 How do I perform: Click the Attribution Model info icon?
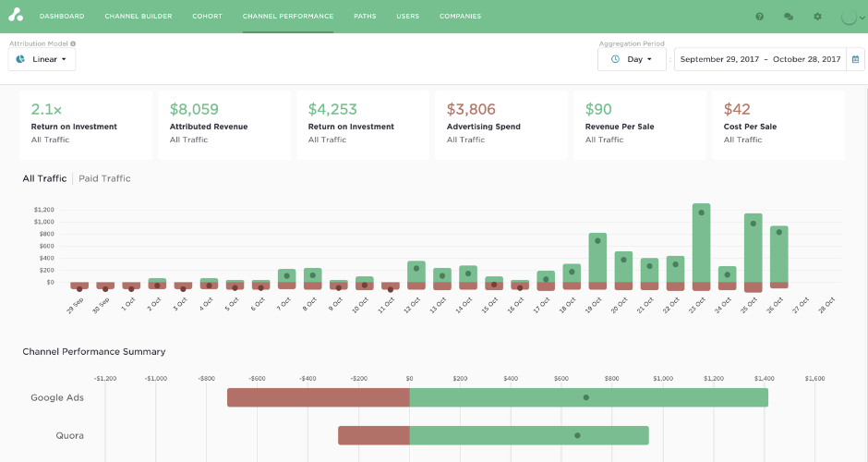(x=73, y=43)
